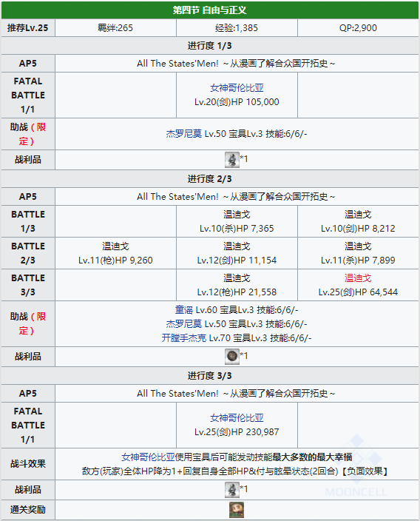Viewport: 420px width, 521px height.
Task: Select Lv.25(剑)HP 64,544 enemy text
Action: pyautogui.click(x=358, y=292)
